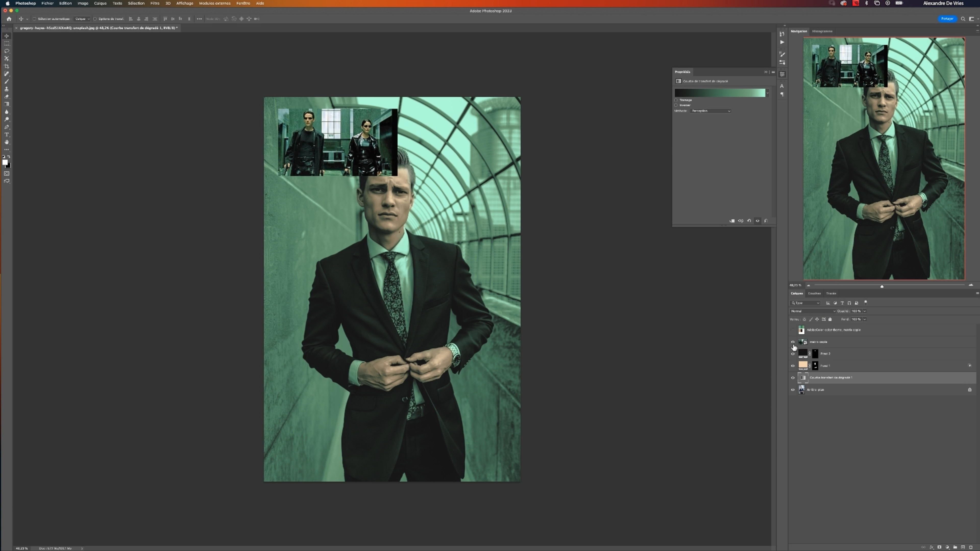Switch to the Couches tab
980x551 pixels.
point(814,294)
